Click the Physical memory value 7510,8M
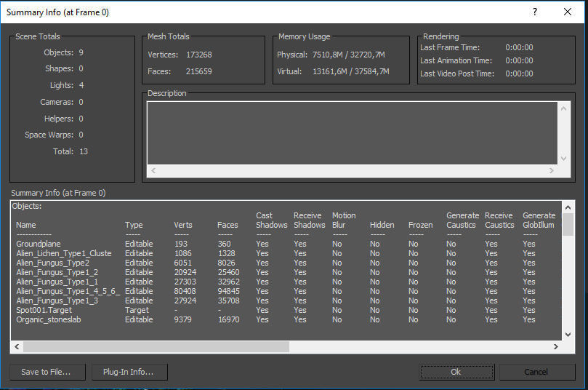588x390 pixels. 327,55
